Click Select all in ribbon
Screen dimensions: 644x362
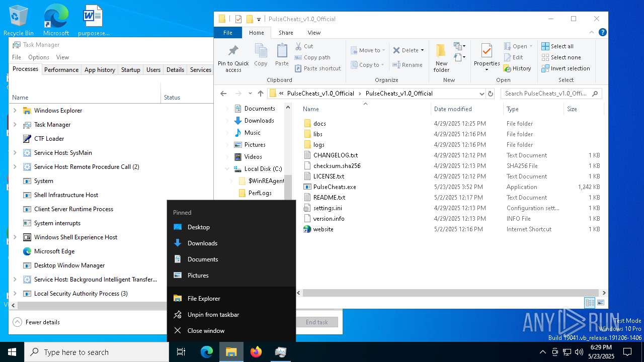[557, 46]
